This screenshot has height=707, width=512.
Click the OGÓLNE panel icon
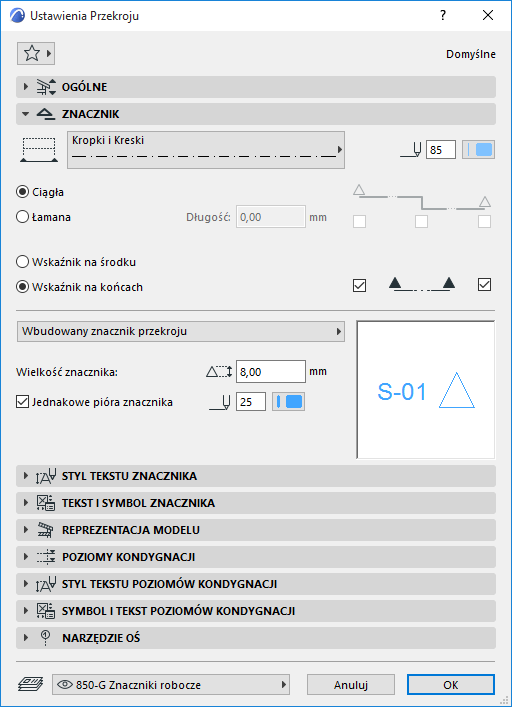[46, 87]
